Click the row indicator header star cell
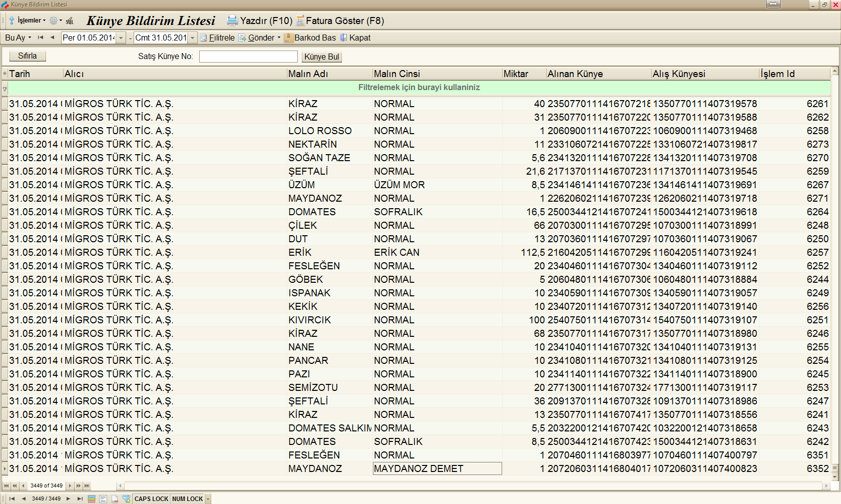The image size is (841, 504). pyautogui.click(x=5, y=74)
